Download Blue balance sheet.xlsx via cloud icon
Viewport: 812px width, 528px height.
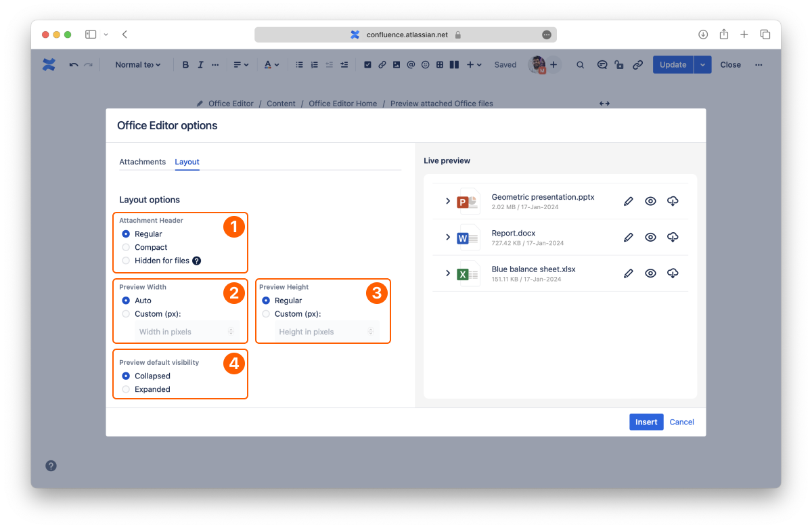[673, 273]
